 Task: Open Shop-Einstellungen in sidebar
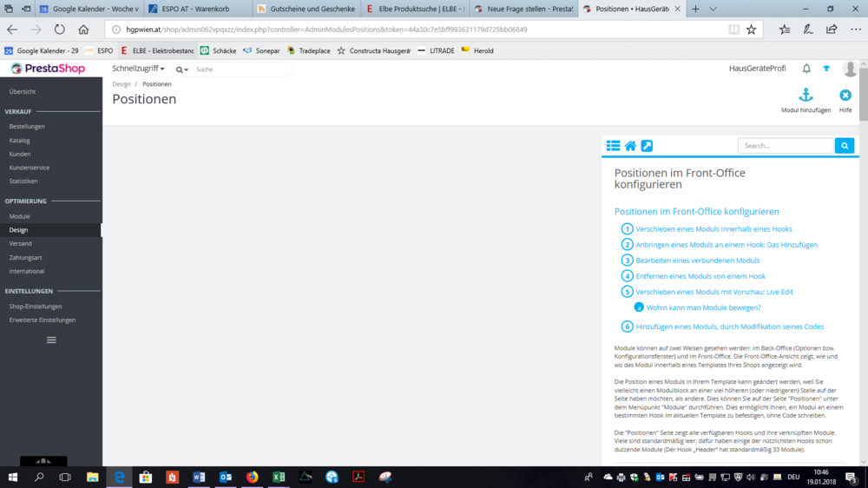36,307
